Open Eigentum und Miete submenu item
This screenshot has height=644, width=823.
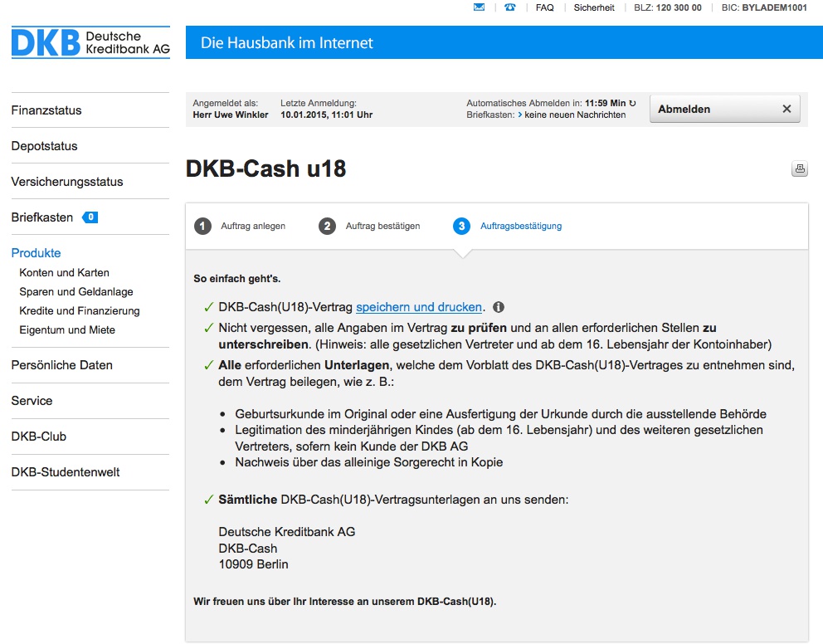tap(67, 329)
